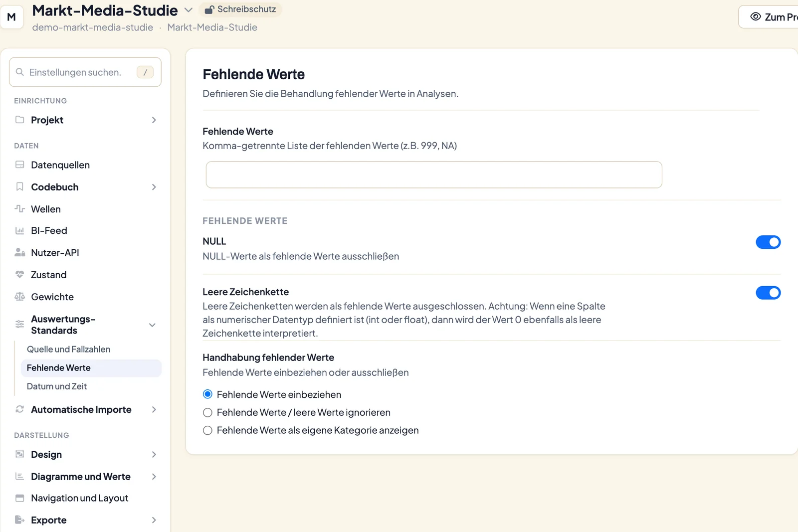The width and height of the screenshot is (798, 532).
Task: Select the Fehlende Werte sidebar item
Action: pos(91,368)
